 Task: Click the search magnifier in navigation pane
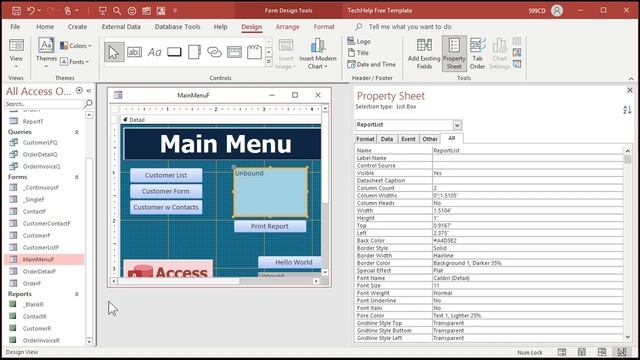coord(88,104)
